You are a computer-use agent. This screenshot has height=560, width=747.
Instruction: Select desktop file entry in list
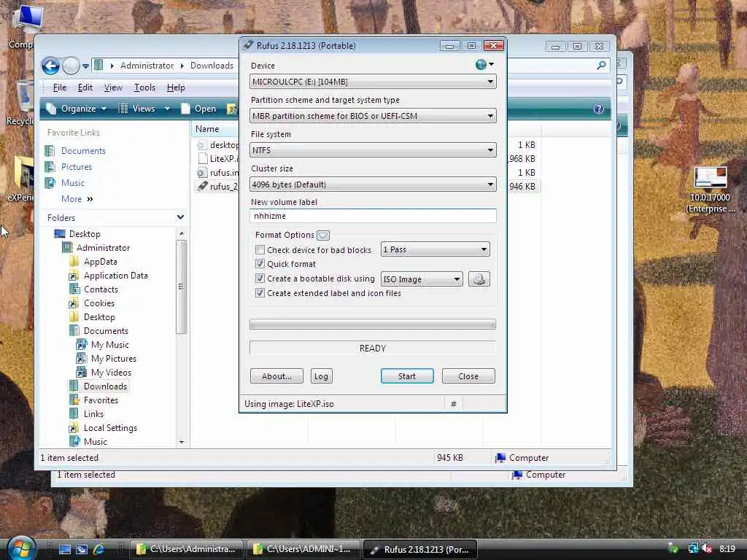(217, 145)
